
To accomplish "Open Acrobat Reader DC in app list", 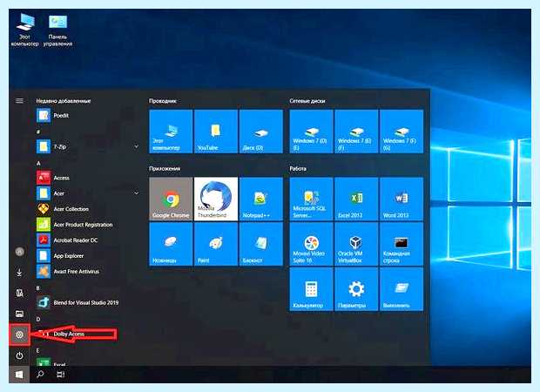I will pos(88,240).
